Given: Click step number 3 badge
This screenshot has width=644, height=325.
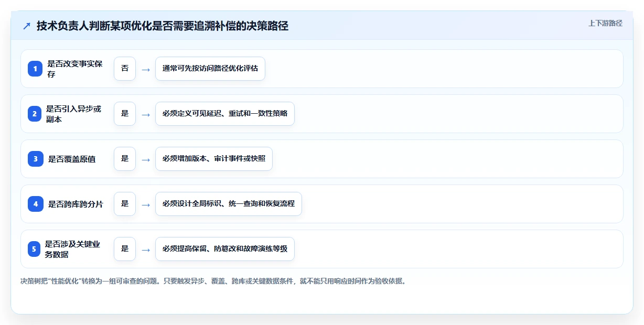Looking at the screenshot, I should 35,159.
